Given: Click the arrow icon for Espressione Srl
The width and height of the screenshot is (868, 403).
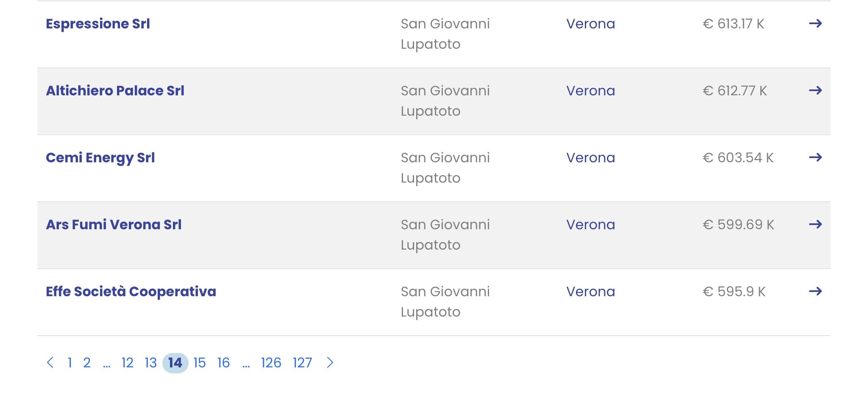Looking at the screenshot, I should click(815, 23).
